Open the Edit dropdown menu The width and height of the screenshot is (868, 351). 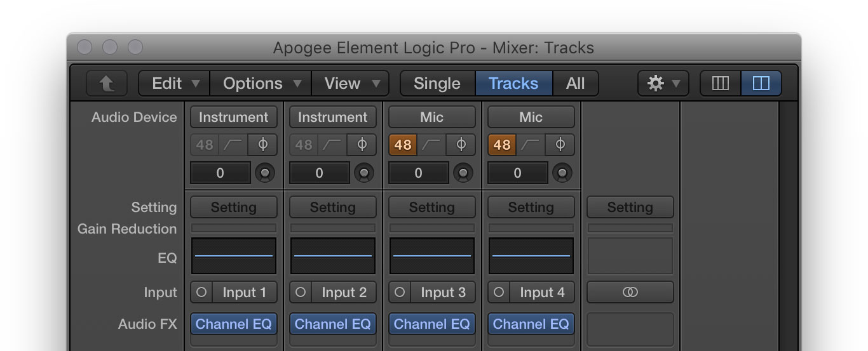coord(175,83)
